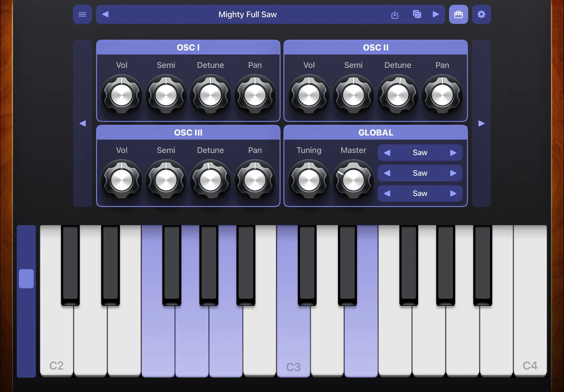
Task: Previous waveform for second Saw selector
Action: tap(387, 173)
